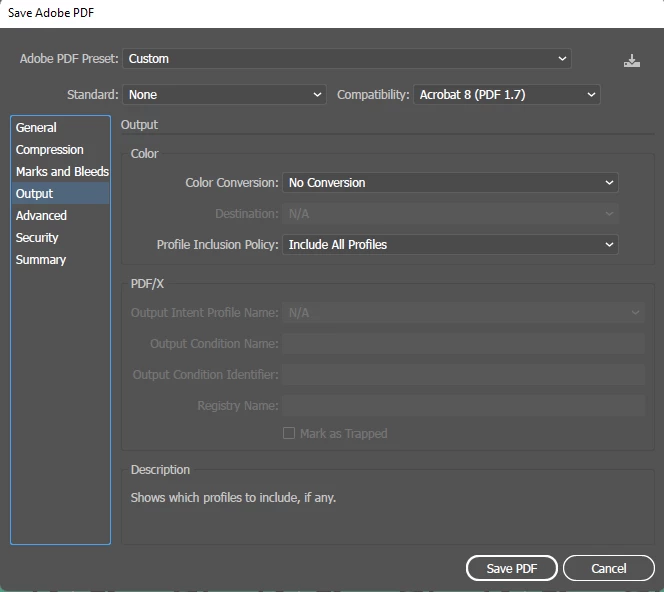Select the Compression section
The width and height of the screenshot is (664, 592).
click(x=60, y=149)
